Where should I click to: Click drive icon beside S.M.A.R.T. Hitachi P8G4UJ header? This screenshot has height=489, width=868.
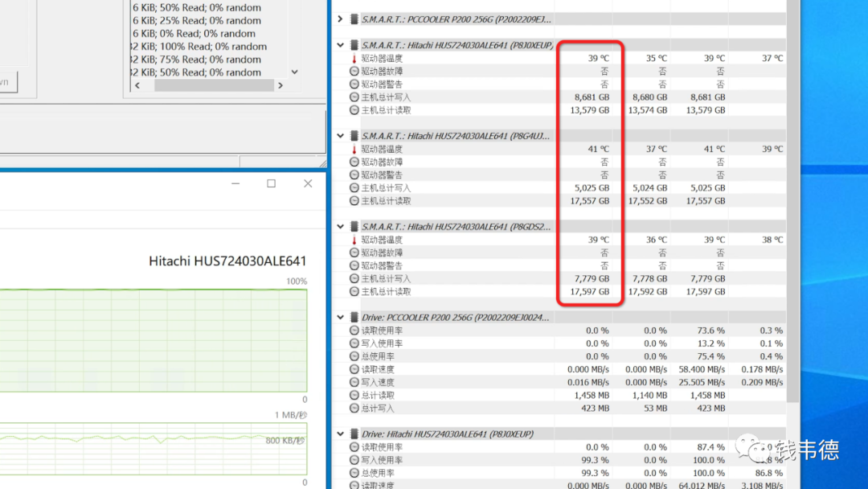[354, 136]
